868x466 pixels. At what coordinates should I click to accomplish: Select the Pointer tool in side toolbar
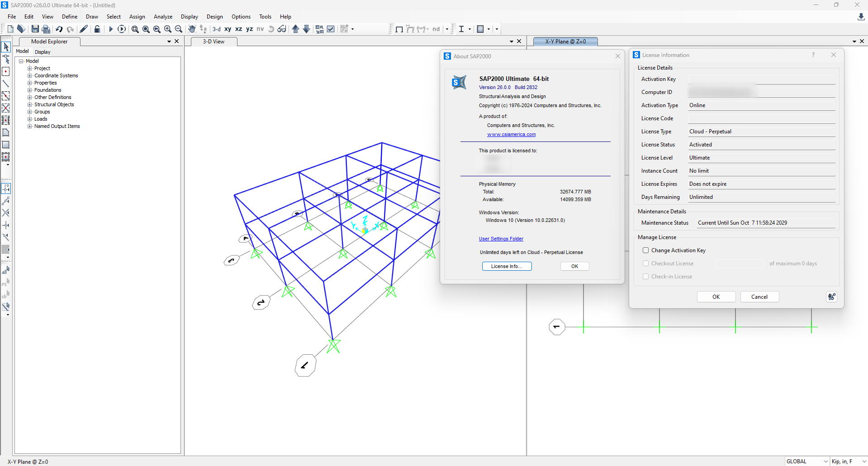click(x=6, y=47)
